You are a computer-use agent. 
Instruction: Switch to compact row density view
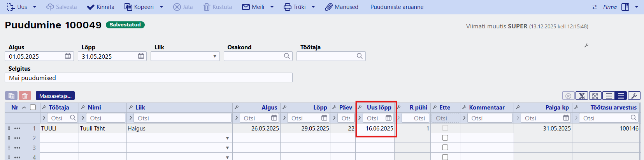click(621, 96)
